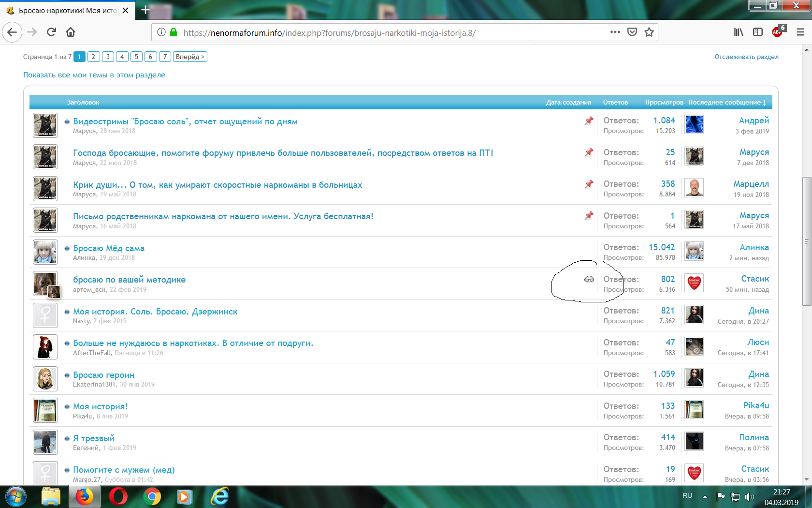Save page to Pocket icon
The image size is (812, 508).
click(632, 32)
